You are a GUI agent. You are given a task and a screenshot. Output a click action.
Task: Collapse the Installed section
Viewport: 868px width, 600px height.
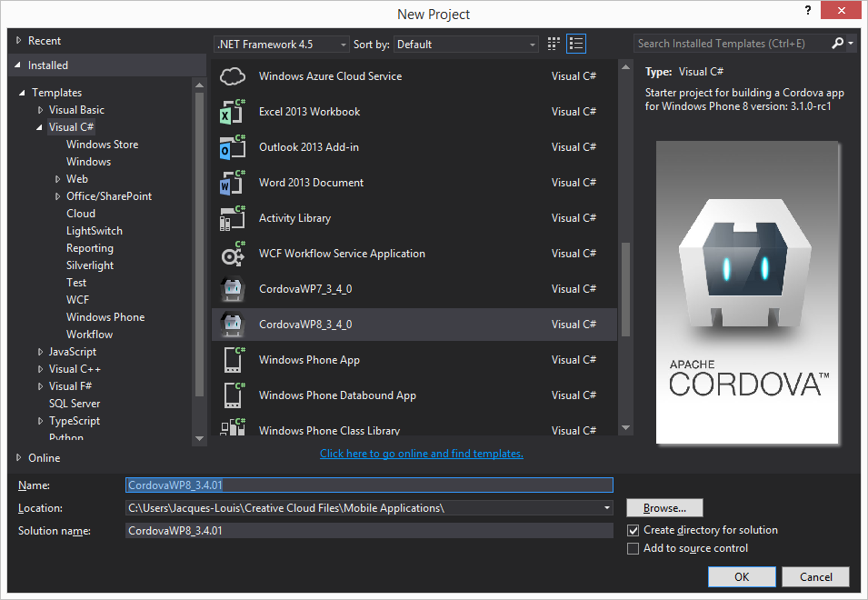18,65
